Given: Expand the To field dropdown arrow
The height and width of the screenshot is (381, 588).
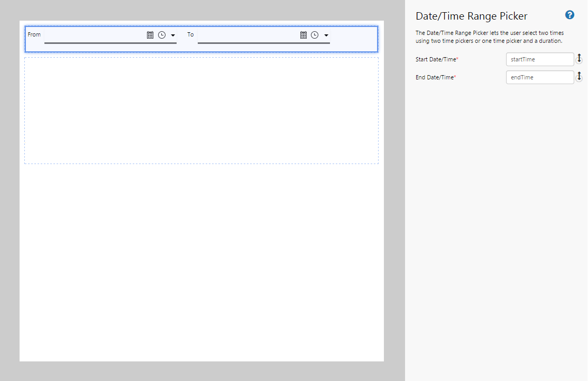Looking at the screenshot, I should pyautogui.click(x=326, y=35).
